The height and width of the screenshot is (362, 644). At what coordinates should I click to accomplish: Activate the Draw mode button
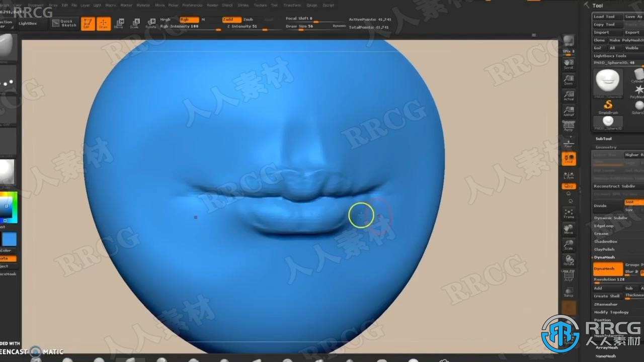coord(104,24)
